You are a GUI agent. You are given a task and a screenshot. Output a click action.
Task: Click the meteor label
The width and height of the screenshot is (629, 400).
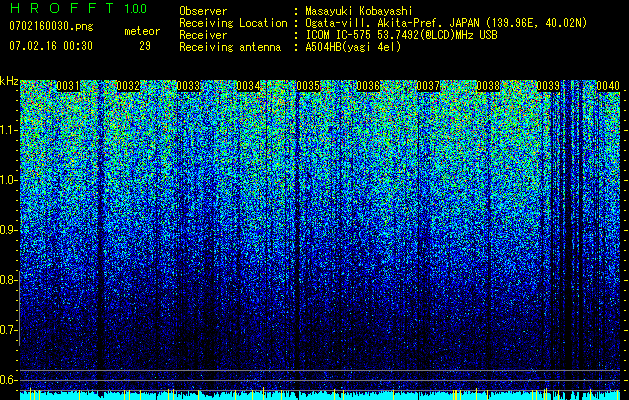(142, 31)
